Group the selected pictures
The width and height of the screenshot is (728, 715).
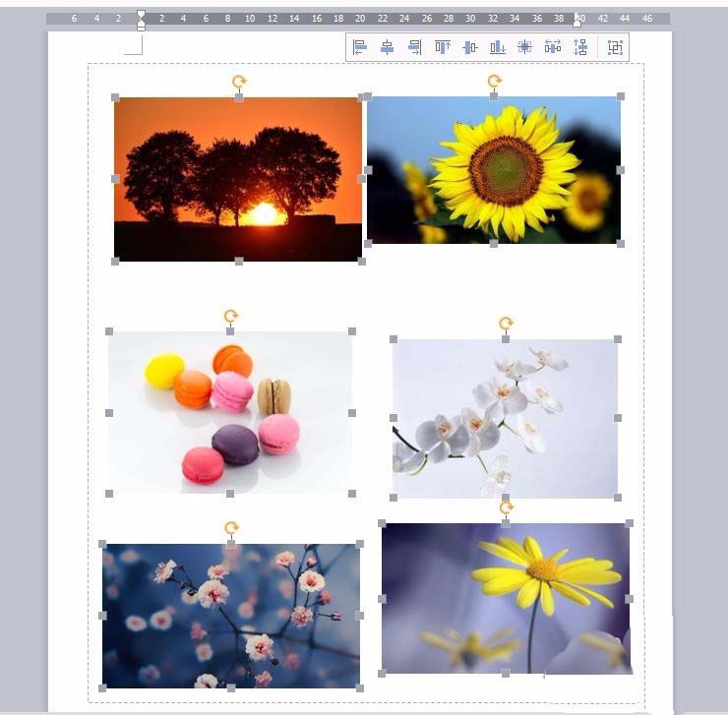(x=615, y=47)
